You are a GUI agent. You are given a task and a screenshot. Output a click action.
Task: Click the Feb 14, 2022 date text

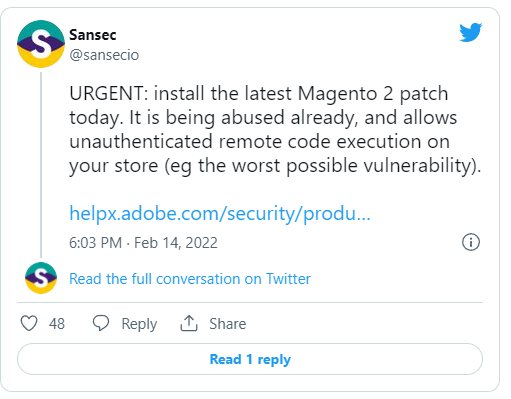pos(176,243)
